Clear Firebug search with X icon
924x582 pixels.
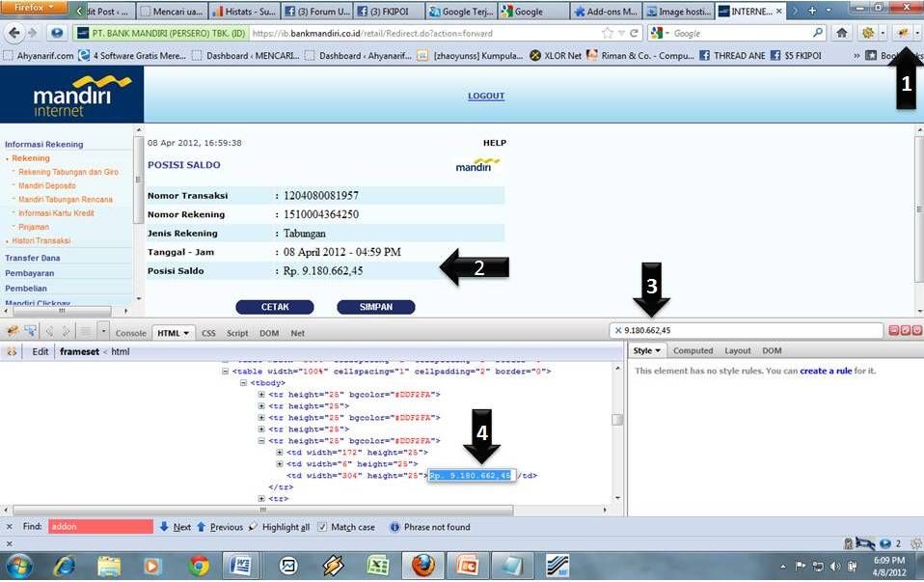(618, 331)
